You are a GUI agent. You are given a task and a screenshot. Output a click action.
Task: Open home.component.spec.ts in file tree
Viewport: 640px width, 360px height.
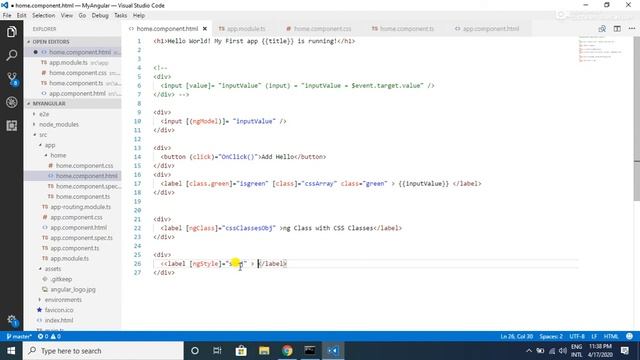pos(72,186)
